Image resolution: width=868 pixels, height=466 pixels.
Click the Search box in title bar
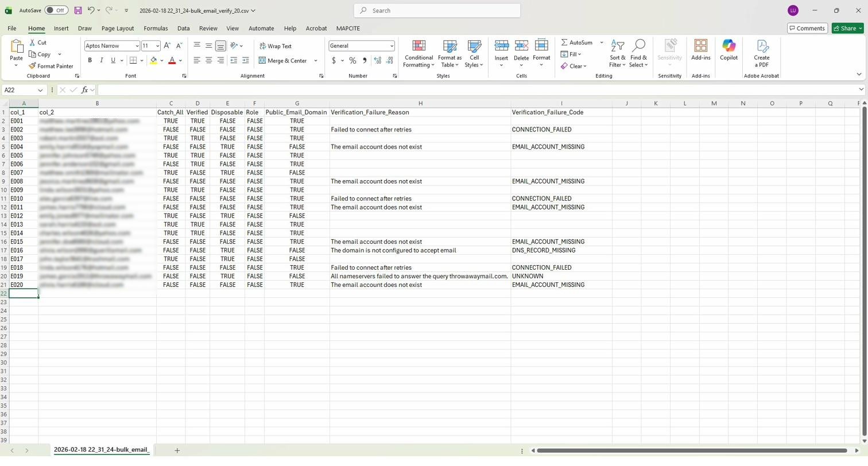[437, 10]
